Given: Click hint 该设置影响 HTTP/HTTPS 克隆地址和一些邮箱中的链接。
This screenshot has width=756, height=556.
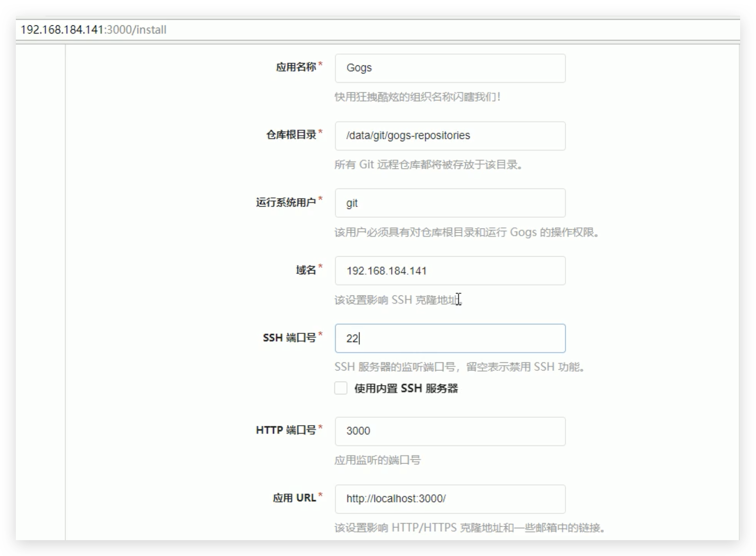Looking at the screenshot, I should coord(470,528).
